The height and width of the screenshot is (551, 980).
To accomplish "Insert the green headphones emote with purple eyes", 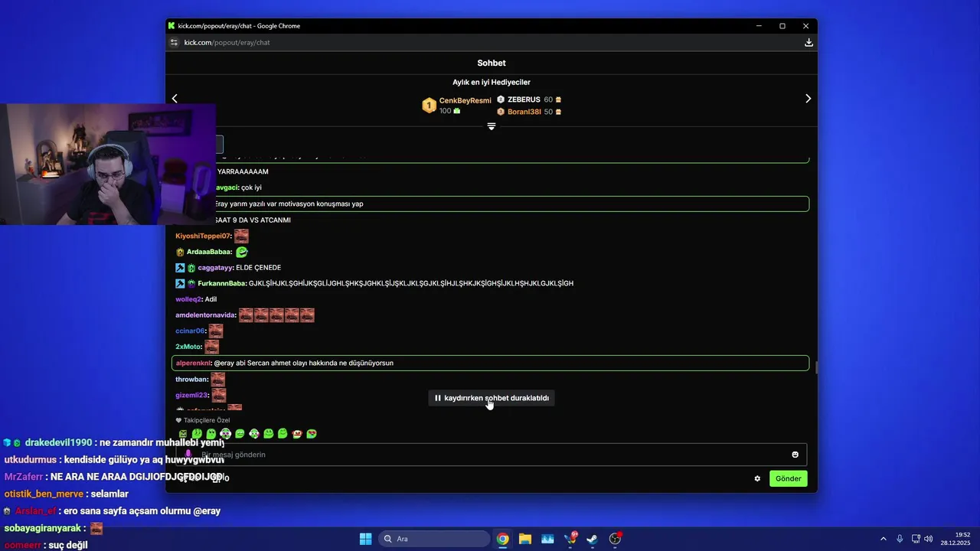I will (225, 434).
